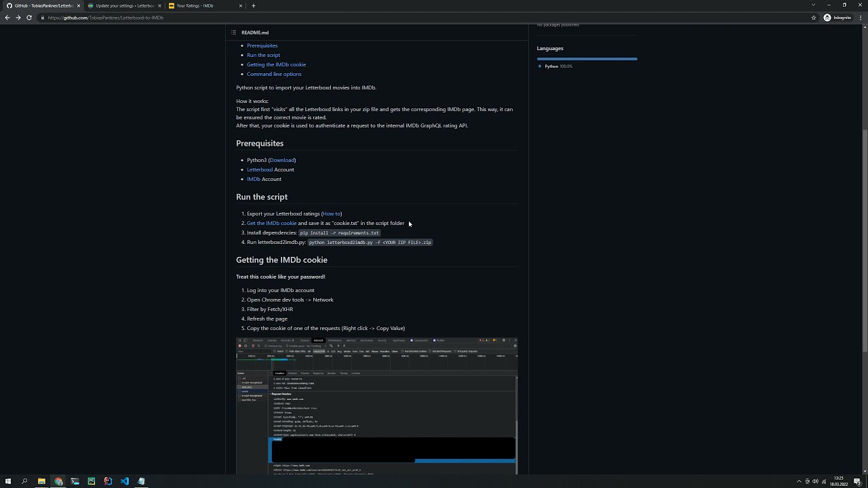The image size is (868, 488).
Task: Go back to the previous page
Action: pos(7,18)
